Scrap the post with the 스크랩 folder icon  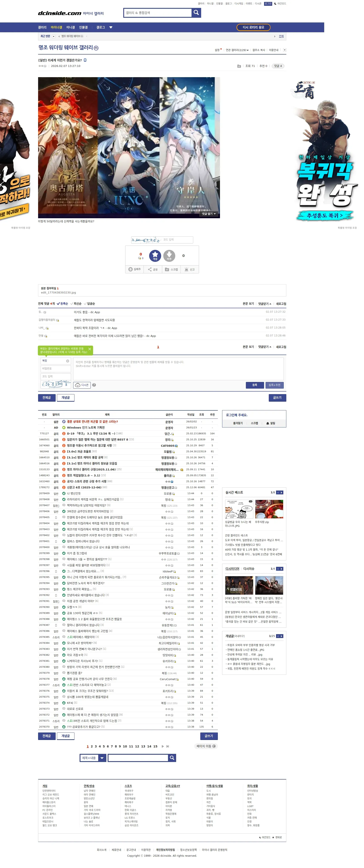click(171, 270)
